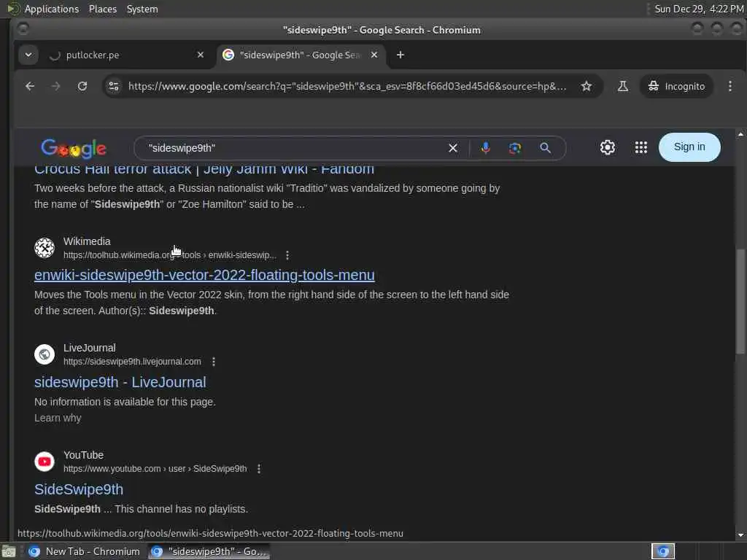Start voice search with microphone icon
The image size is (747, 560).
(x=485, y=148)
